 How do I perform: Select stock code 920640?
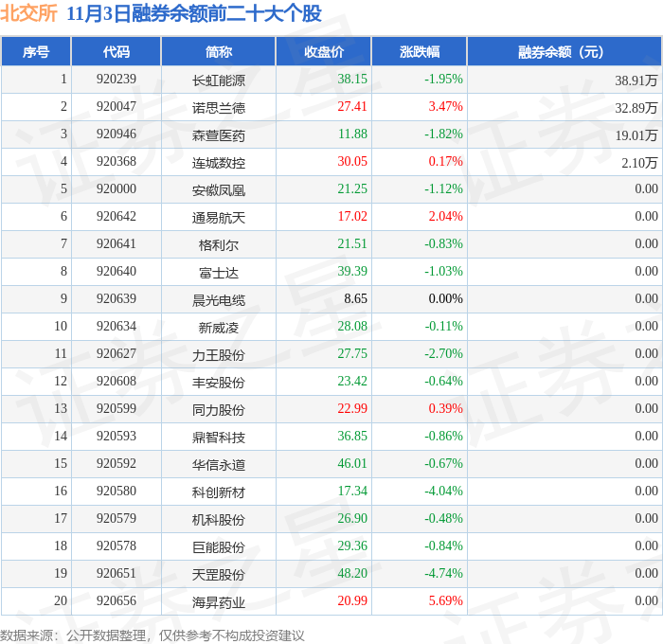[116, 272]
